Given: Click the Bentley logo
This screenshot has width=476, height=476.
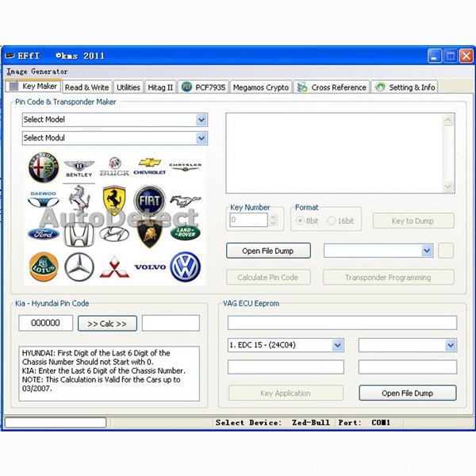Looking at the screenshot, I should 79,169.
